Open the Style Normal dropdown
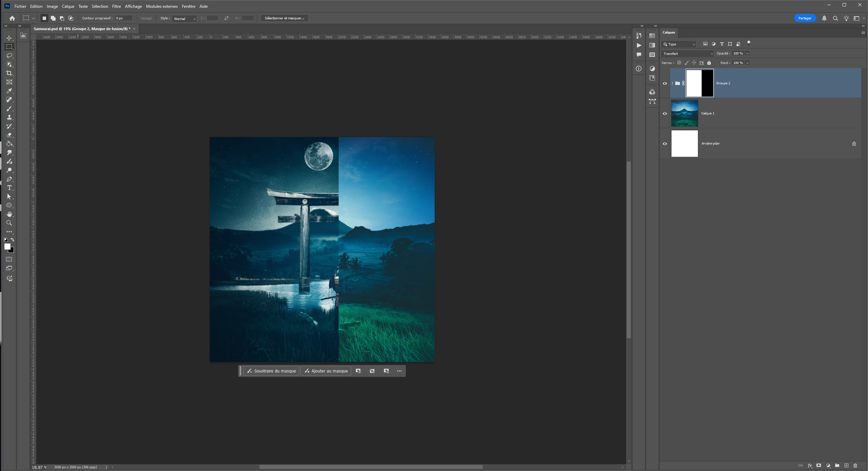The width and height of the screenshot is (868, 471). tap(184, 19)
